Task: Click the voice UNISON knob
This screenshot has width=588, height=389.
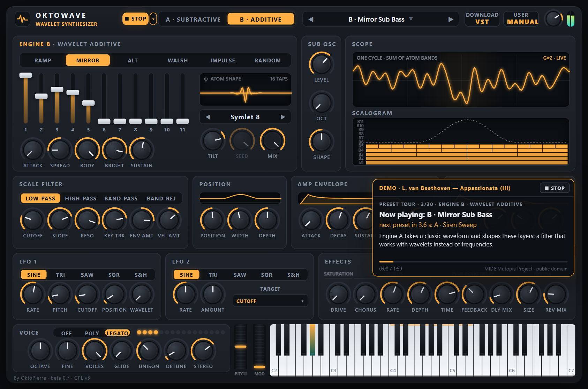Action: 149,351
